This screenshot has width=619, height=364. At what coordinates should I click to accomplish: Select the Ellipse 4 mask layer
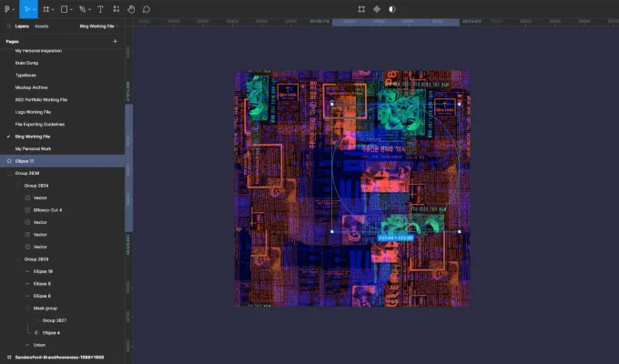[x=51, y=332]
